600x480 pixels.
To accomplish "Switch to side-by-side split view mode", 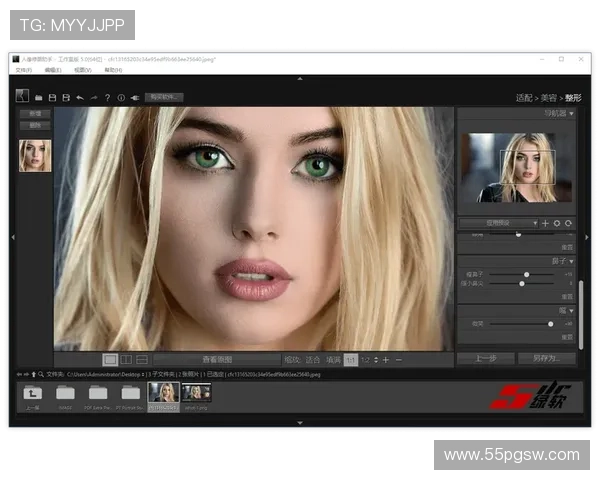I will click(126, 359).
